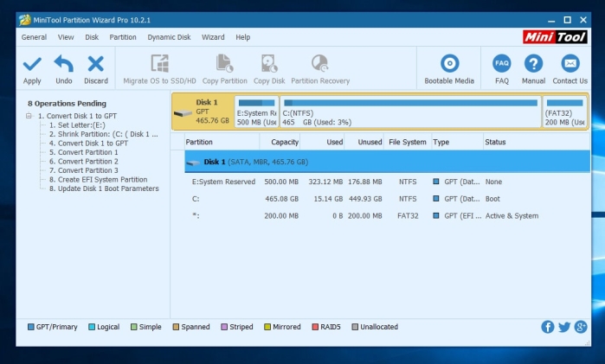Sort by the Partition column header
Image resolution: width=605 pixels, height=364 pixels.
pyautogui.click(x=222, y=142)
